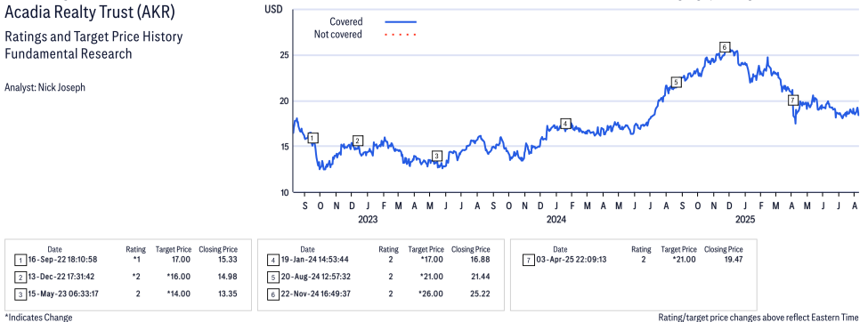Click the date 13-Dec-22 17:31:42
Viewport: 868px width, 322px height.
(62, 277)
